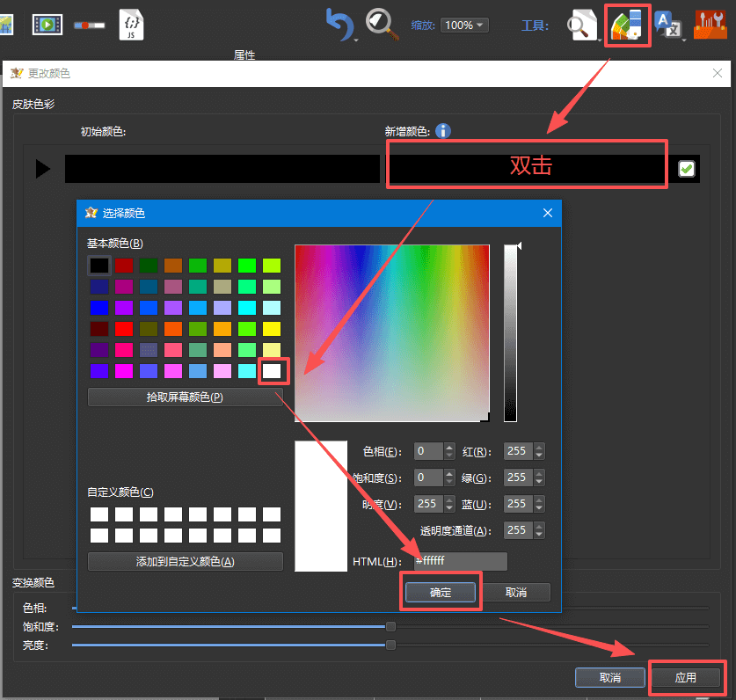Screen dimensions: 736x700
Task: Click the HTML color code field
Action: tap(461, 562)
